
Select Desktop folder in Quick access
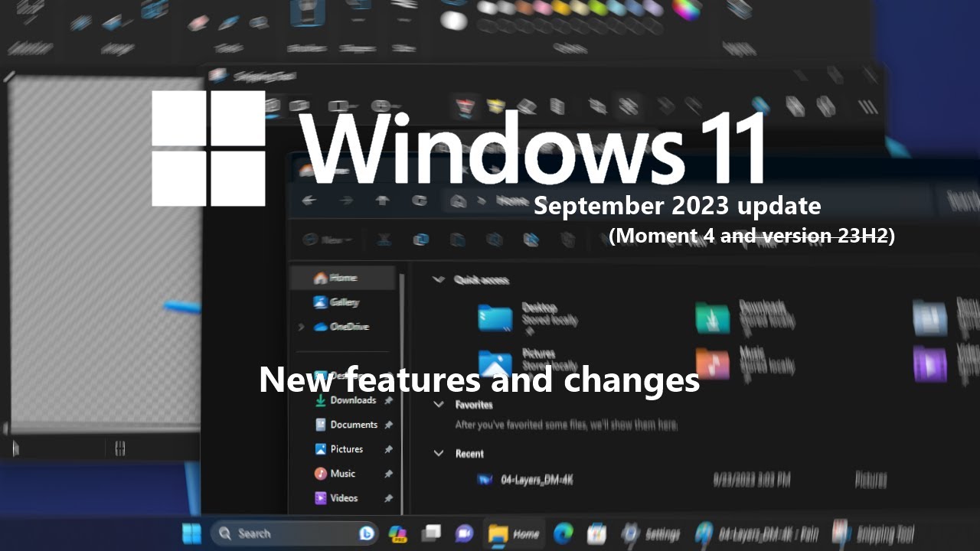click(528, 318)
